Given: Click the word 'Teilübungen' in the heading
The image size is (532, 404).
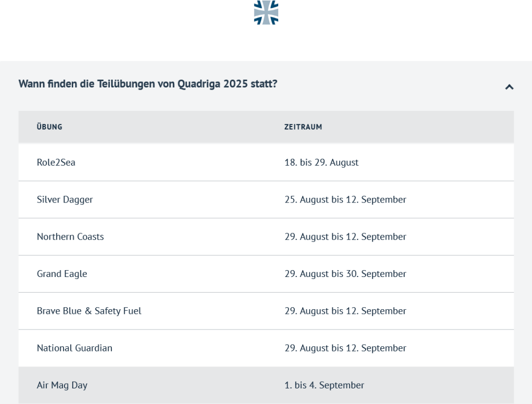Looking at the screenshot, I should pos(126,84).
